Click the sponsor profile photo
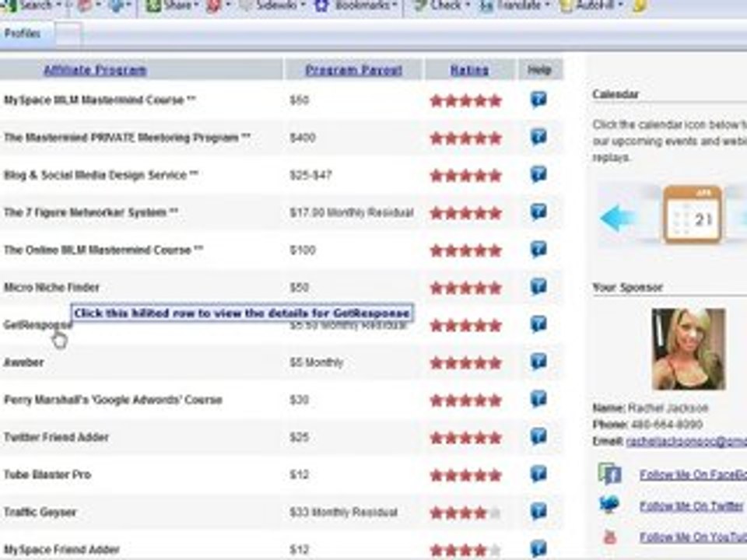 (x=689, y=348)
